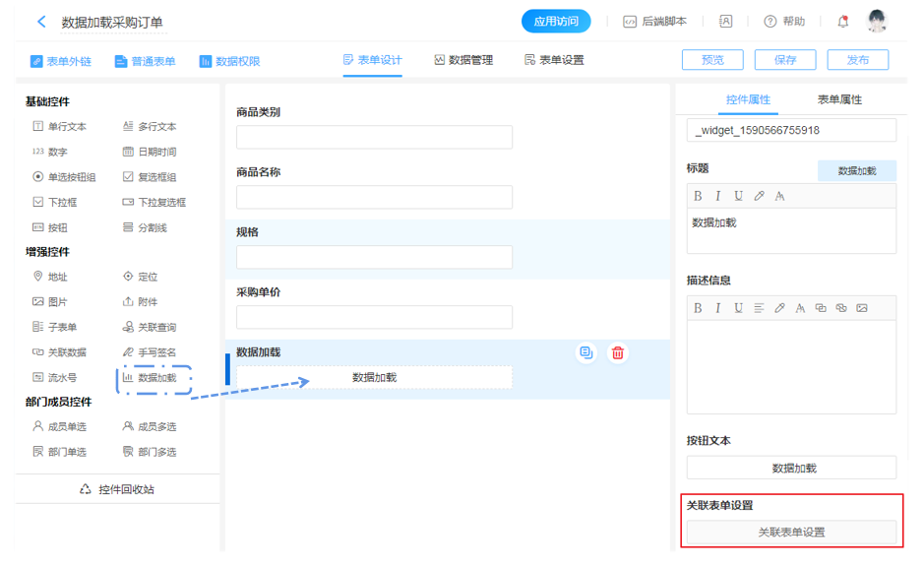The image size is (924, 567).
Task: Click the 关联表单设置 button
Action: point(791,533)
